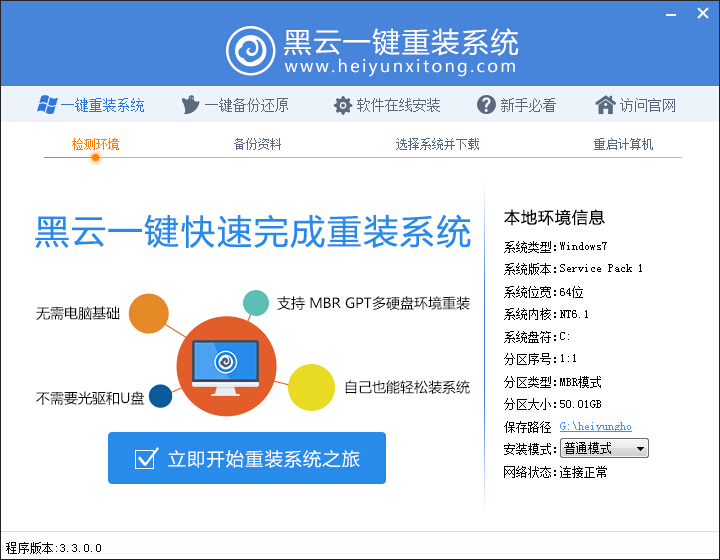The height and width of the screenshot is (560, 720).
Task: Click the ghost icon beside 一键备份还原
Action: [x=190, y=105]
